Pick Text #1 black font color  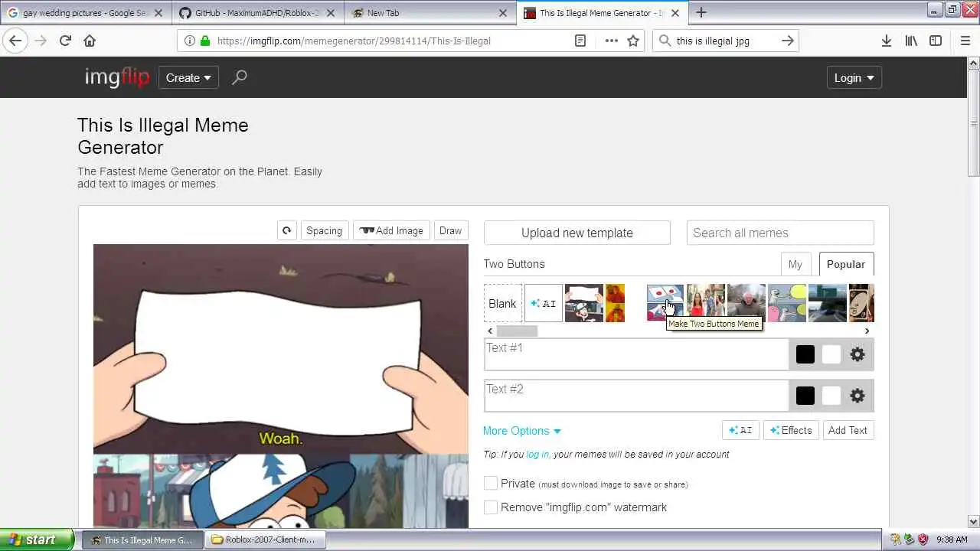tap(805, 354)
